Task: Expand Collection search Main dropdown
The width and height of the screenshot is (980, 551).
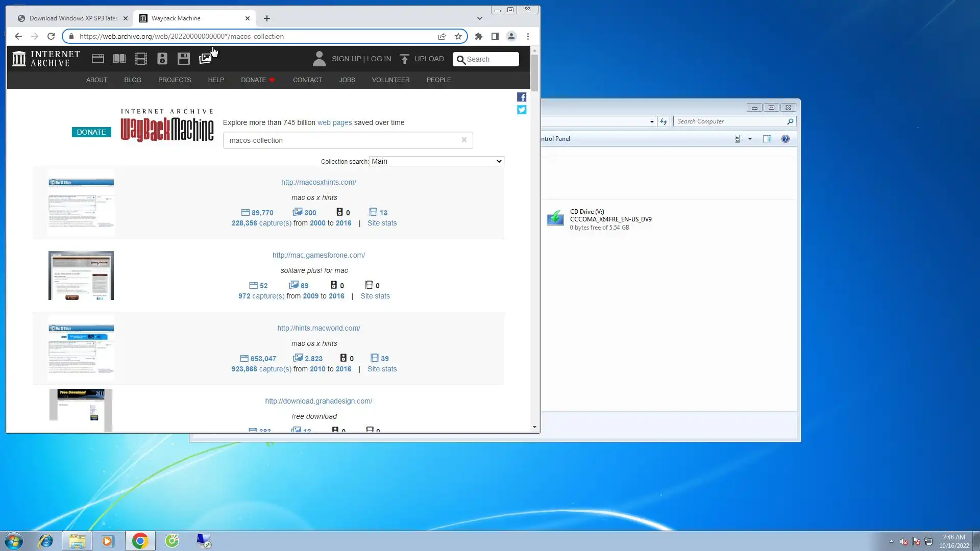Action: point(436,161)
